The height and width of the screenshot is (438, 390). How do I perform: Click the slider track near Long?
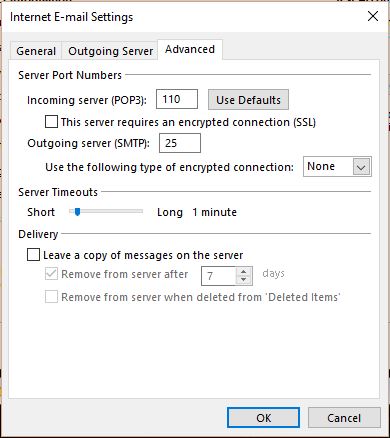click(x=138, y=211)
